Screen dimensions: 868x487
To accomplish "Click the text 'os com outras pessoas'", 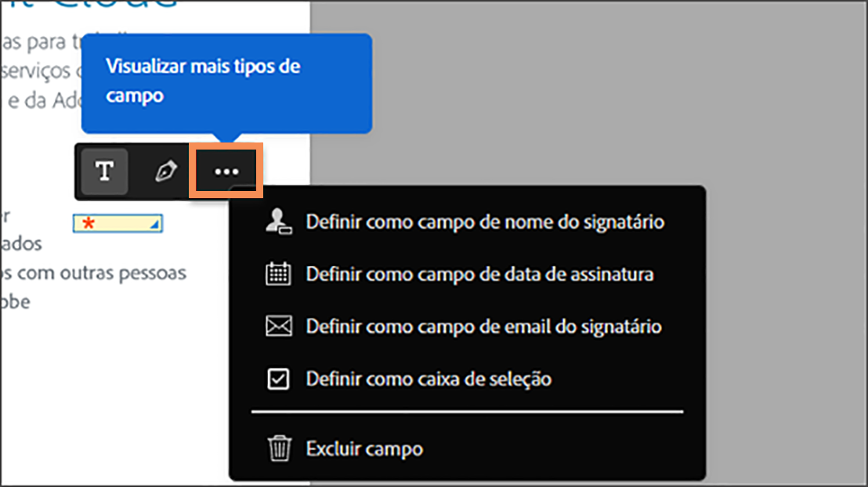I will tap(92, 272).
